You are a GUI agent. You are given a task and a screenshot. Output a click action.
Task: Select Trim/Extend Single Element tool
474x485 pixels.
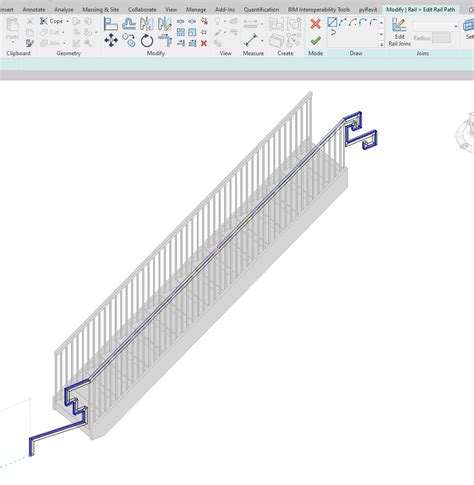click(181, 43)
